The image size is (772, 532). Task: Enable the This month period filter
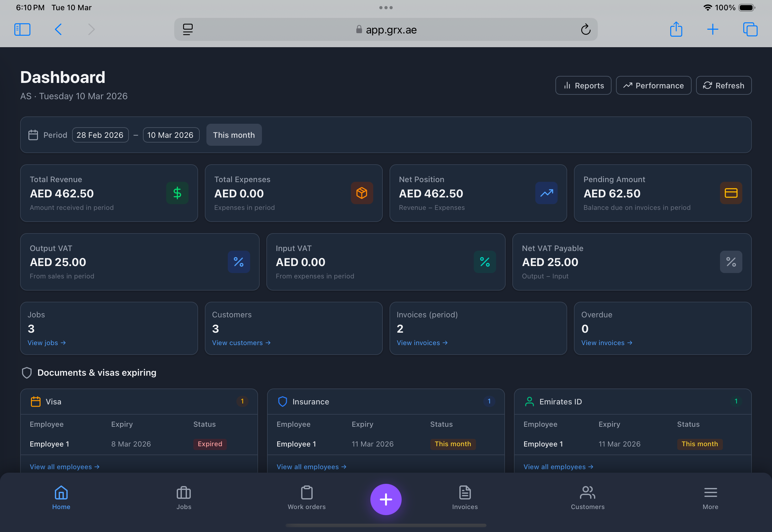234,135
